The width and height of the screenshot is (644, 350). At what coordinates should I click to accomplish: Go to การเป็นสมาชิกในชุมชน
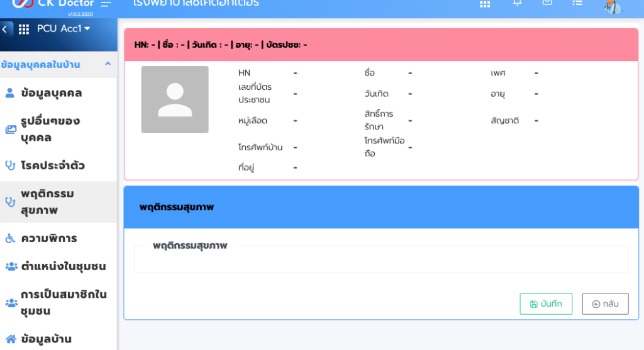pos(64,302)
